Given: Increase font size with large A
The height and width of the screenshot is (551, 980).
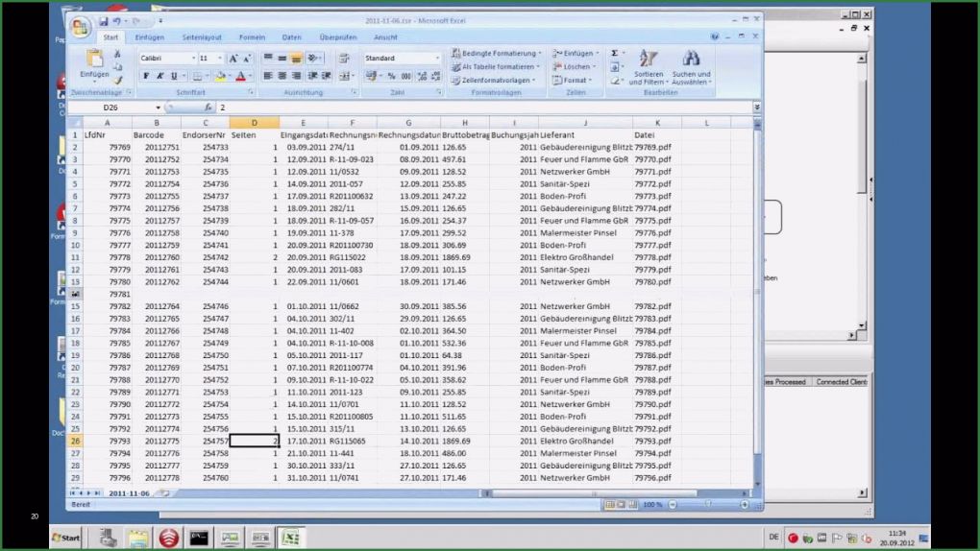Looking at the screenshot, I should tap(233, 59).
